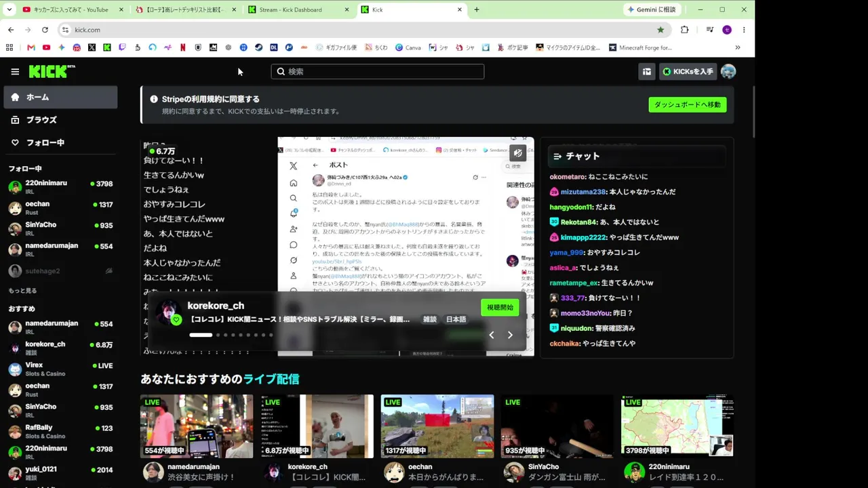The height and width of the screenshot is (488, 868).
Task: Open the dashboard layout icon next to KICKs button
Action: pos(647,72)
